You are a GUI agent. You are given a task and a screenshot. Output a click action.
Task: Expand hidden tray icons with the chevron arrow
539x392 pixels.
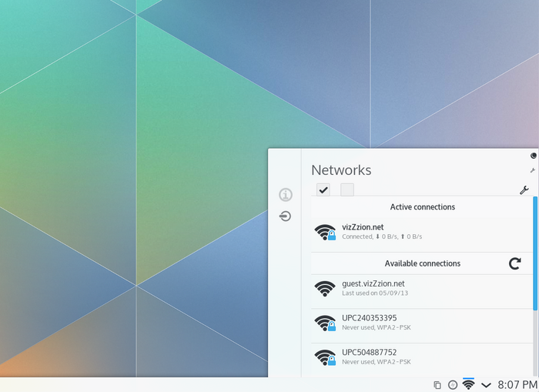coord(486,385)
